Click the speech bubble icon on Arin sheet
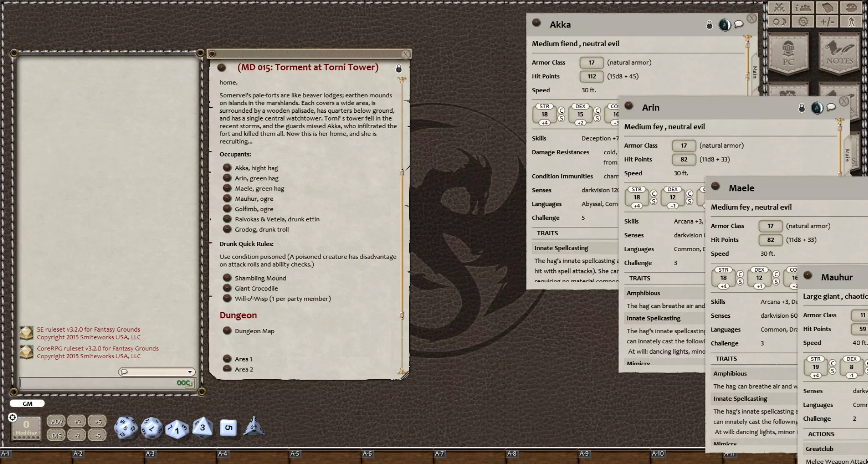Viewport: 868px width, 464px height. (831, 107)
